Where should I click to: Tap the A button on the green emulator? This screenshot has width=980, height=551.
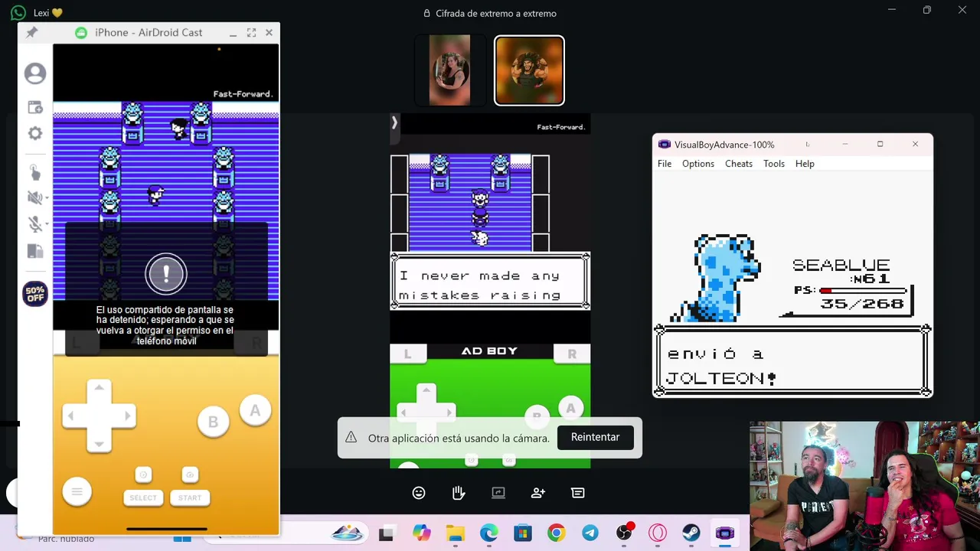(x=570, y=409)
